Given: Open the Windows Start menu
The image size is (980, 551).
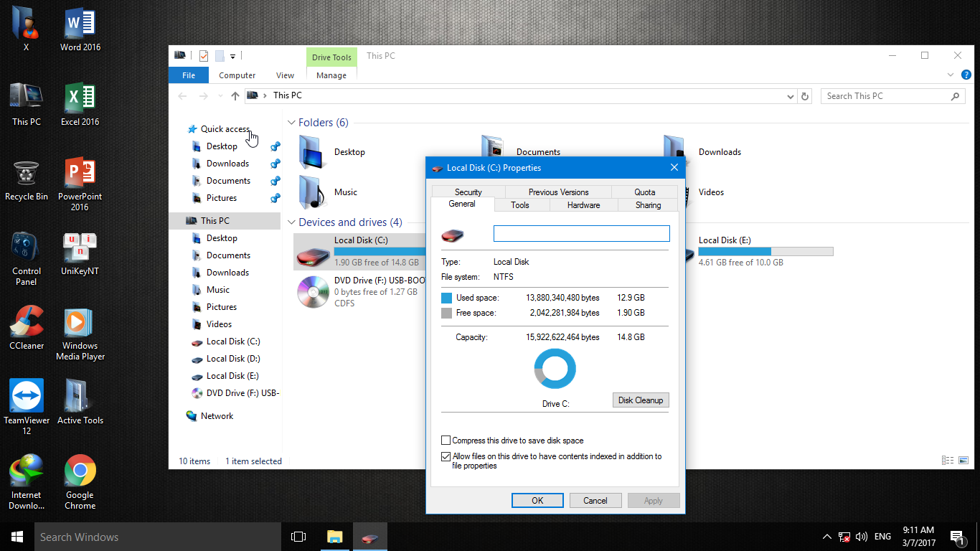Looking at the screenshot, I should click(17, 537).
